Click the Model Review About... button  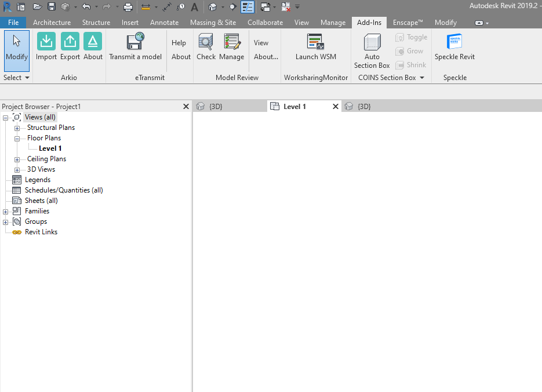266,57
